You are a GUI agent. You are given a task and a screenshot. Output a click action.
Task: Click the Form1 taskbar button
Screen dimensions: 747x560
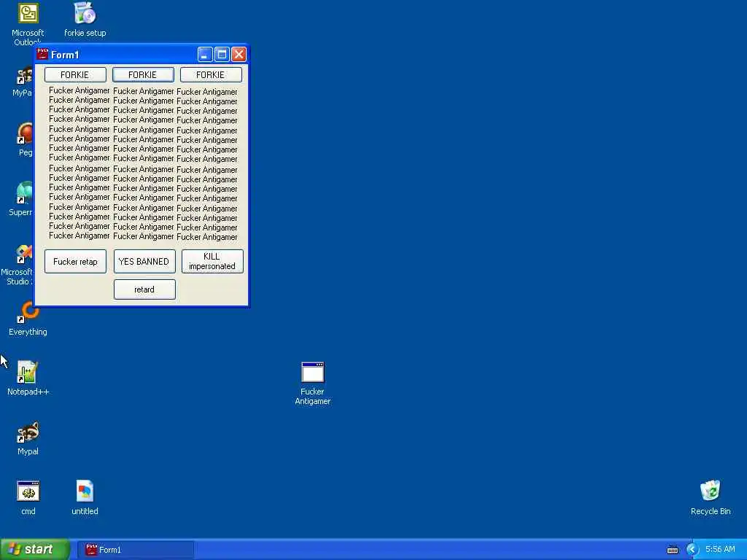tap(135, 550)
